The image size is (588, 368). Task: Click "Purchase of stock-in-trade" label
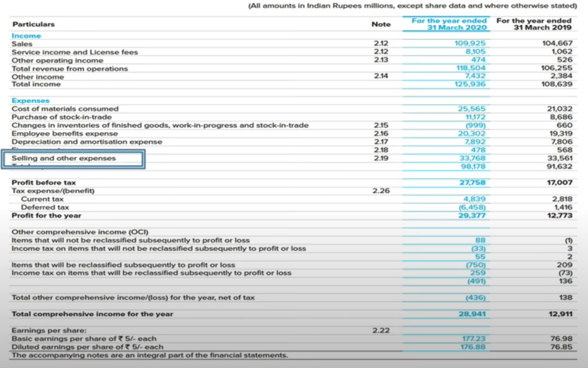tap(62, 117)
